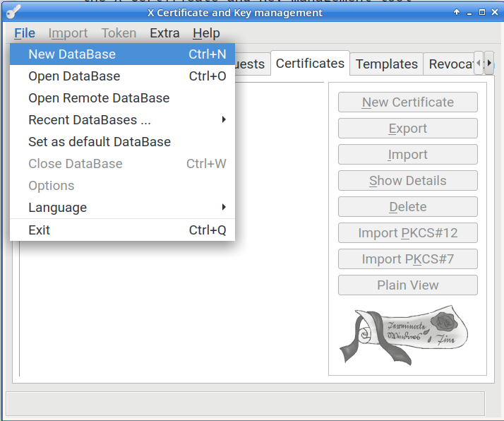Screen dimensions: 504x421
Task: Click the XCA key icon in title bar
Action: [12, 12]
